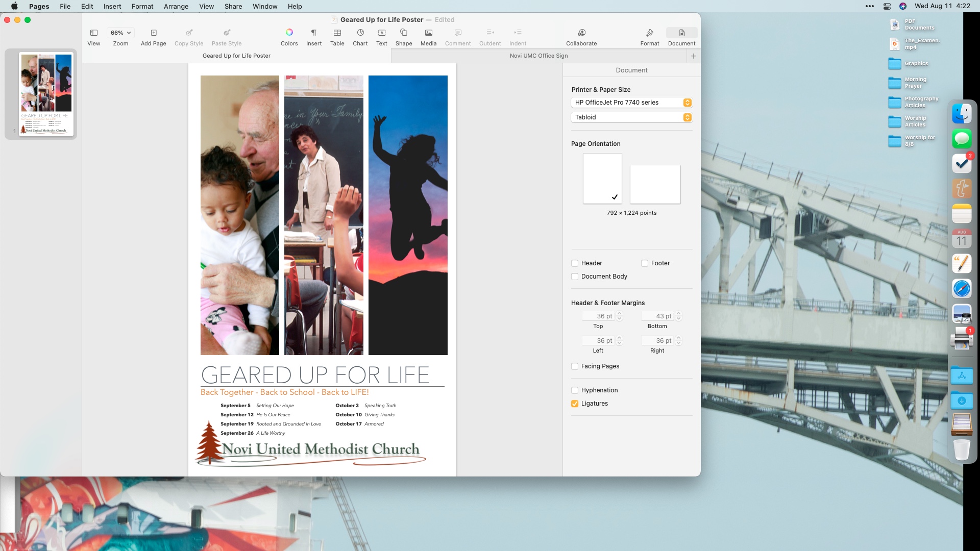This screenshot has height=551, width=980.
Task: Disable the Ligatures checkbox
Action: click(x=575, y=404)
